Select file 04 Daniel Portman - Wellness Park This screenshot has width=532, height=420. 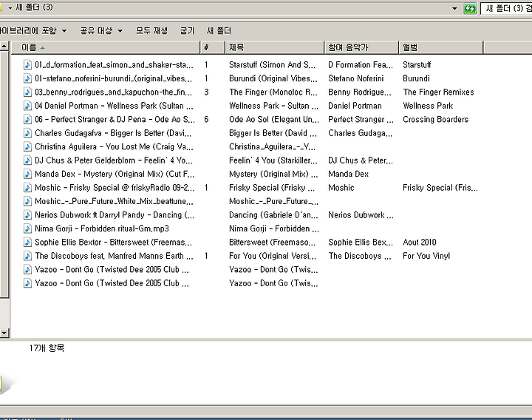114,106
